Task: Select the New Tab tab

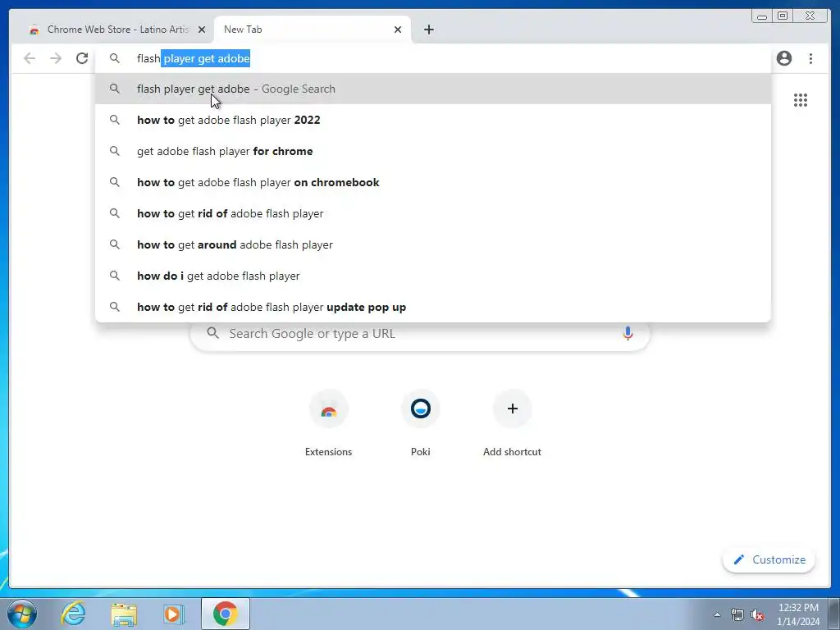Action: tap(312, 30)
